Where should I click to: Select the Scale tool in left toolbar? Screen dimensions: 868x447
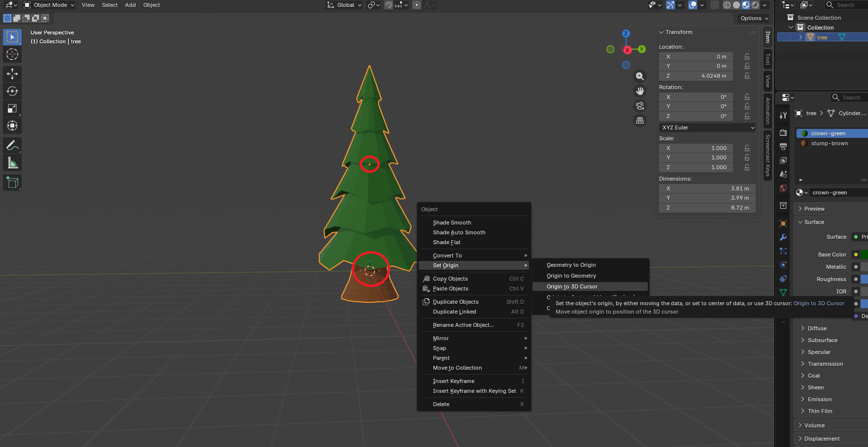pyautogui.click(x=12, y=108)
